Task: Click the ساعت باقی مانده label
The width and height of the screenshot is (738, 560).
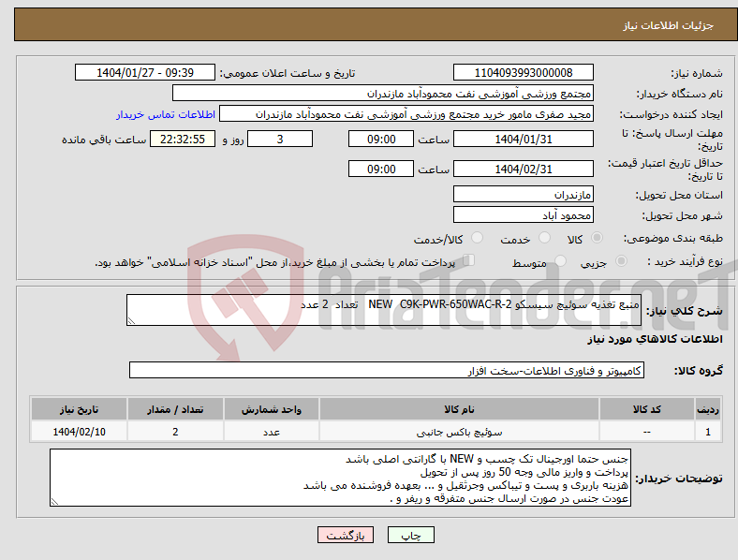Action: point(104,140)
